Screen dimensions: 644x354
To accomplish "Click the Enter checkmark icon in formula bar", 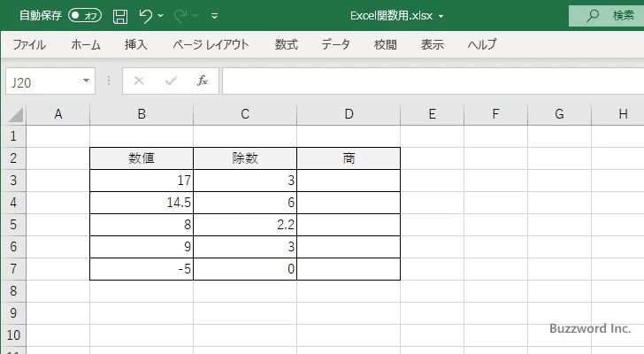I will pyautogui.click(x=171, y=81).
